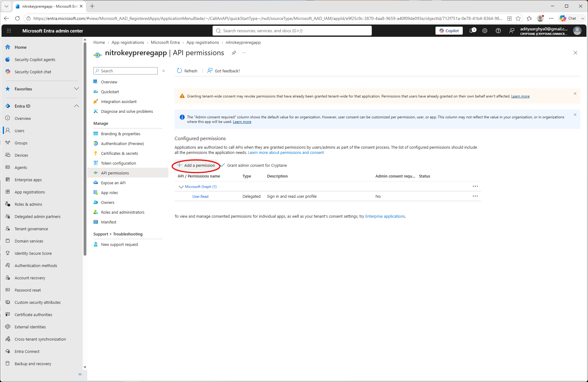Screen dimensions: 588x382
Task: Open more actions for Microsoft Graph row
Action: click(475, 186)
